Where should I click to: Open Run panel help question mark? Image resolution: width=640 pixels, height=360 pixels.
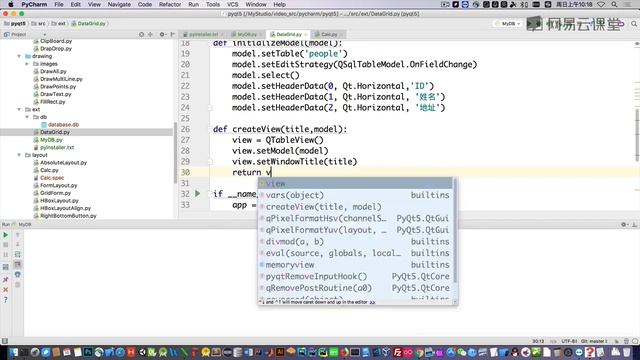pyautogui.click(x=6, y=300)
